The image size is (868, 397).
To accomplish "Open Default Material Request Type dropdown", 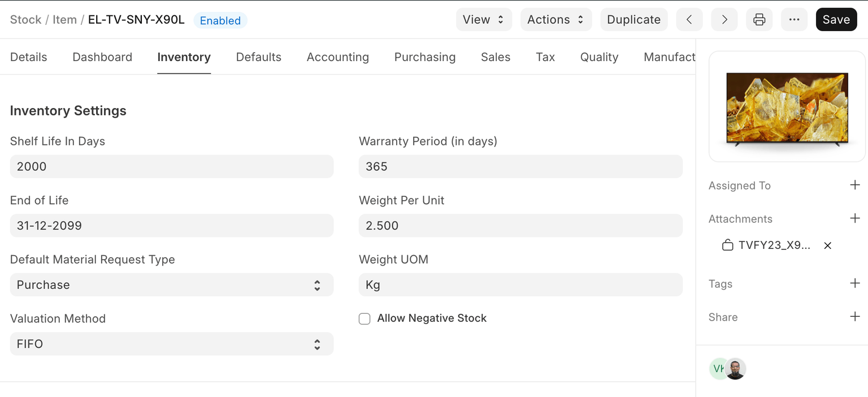I will [171, 285].
